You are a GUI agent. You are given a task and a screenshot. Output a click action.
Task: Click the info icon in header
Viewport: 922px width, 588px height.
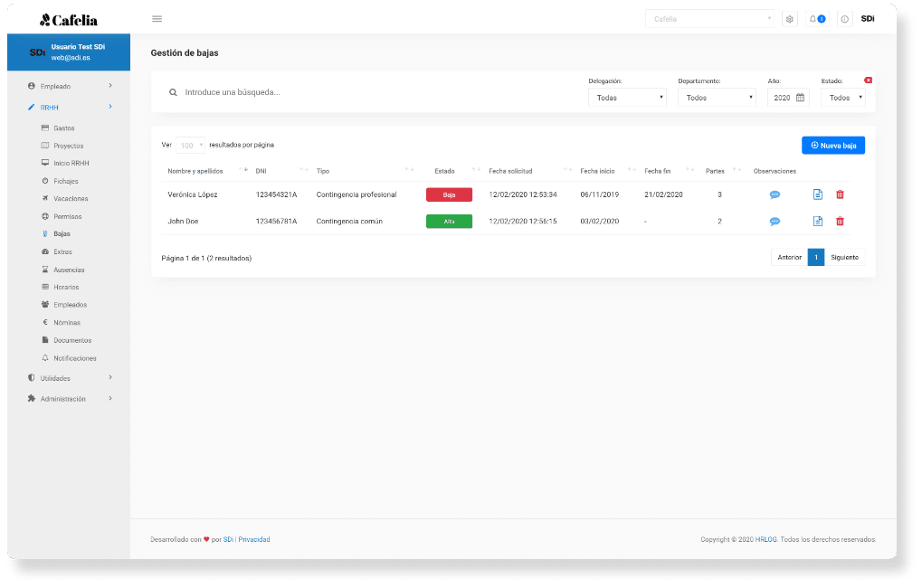click(844, 19)
